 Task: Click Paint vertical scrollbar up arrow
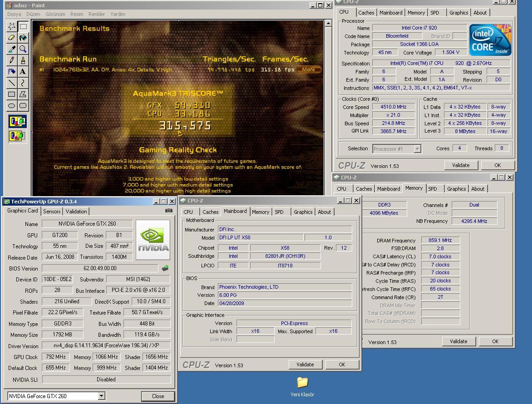(328, 24)
